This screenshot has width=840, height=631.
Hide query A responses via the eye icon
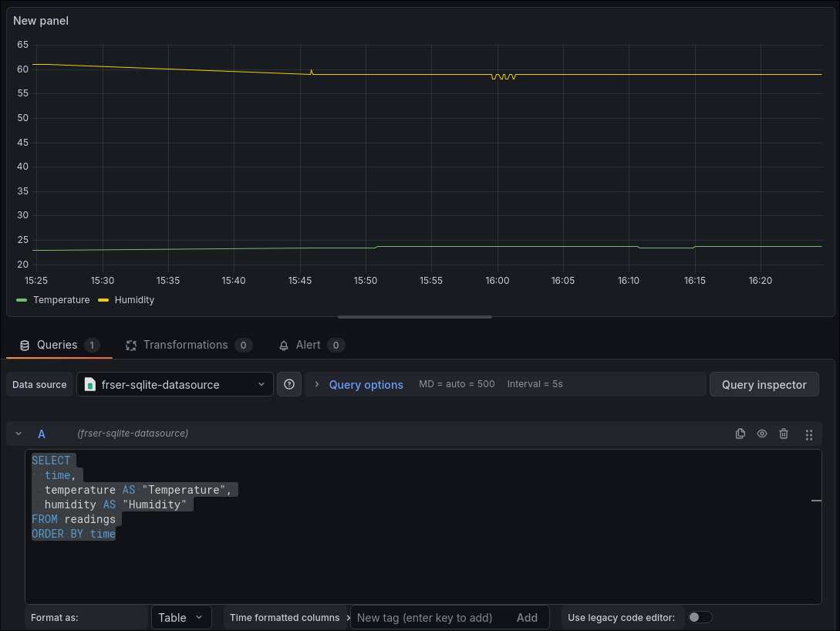coord(762,434)
